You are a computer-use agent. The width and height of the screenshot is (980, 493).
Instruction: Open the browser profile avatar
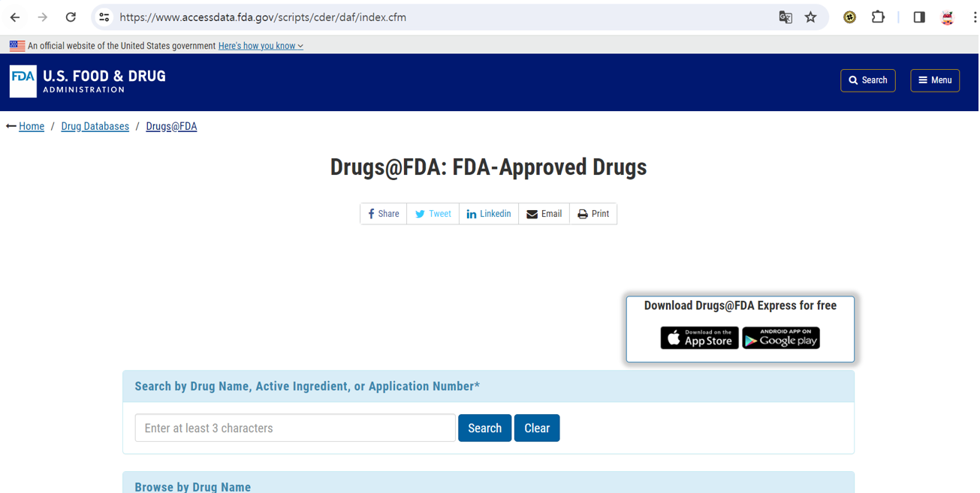[948, 17]
